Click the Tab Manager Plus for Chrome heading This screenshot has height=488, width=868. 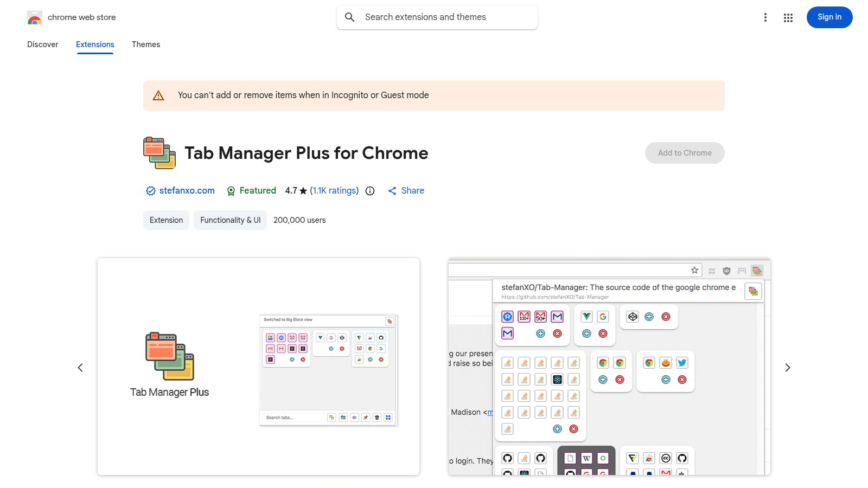tap(307, 153)
